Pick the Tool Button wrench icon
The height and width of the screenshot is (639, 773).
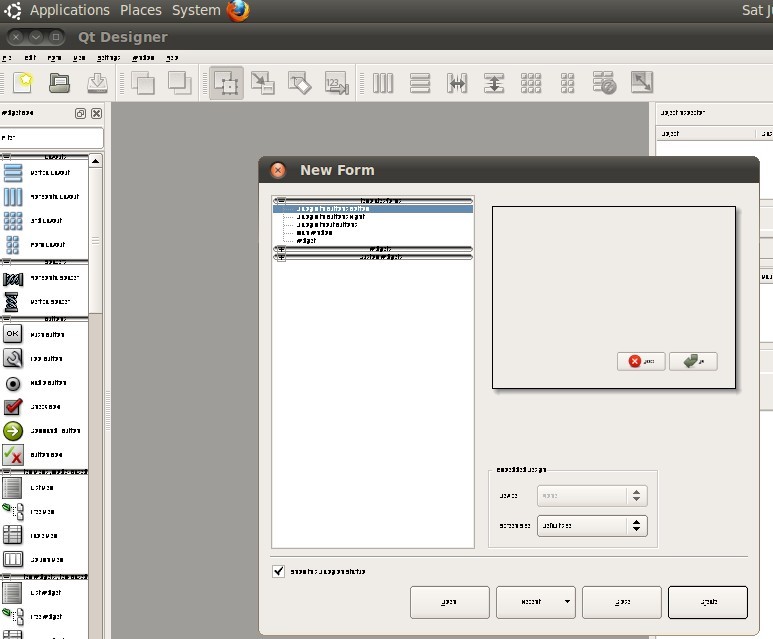click(x=13, y=358)
